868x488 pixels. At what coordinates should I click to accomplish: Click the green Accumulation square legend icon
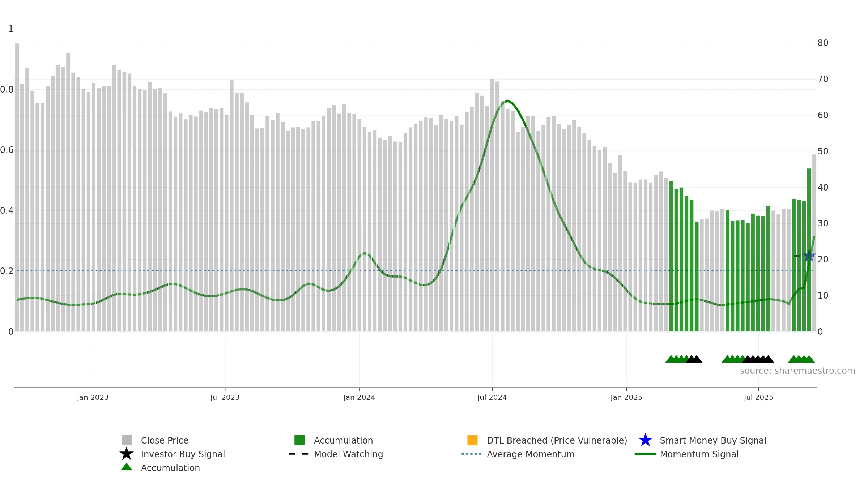(299, 440)
